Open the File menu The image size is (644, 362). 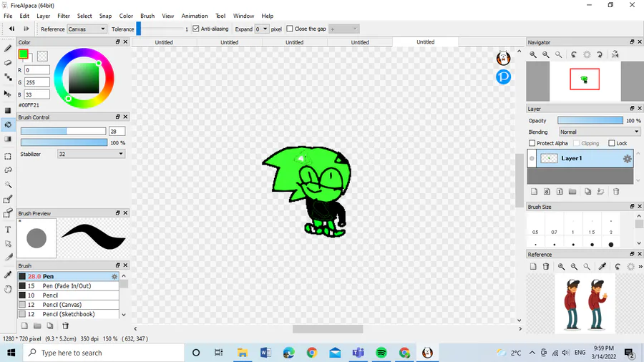tap(8, 16)
